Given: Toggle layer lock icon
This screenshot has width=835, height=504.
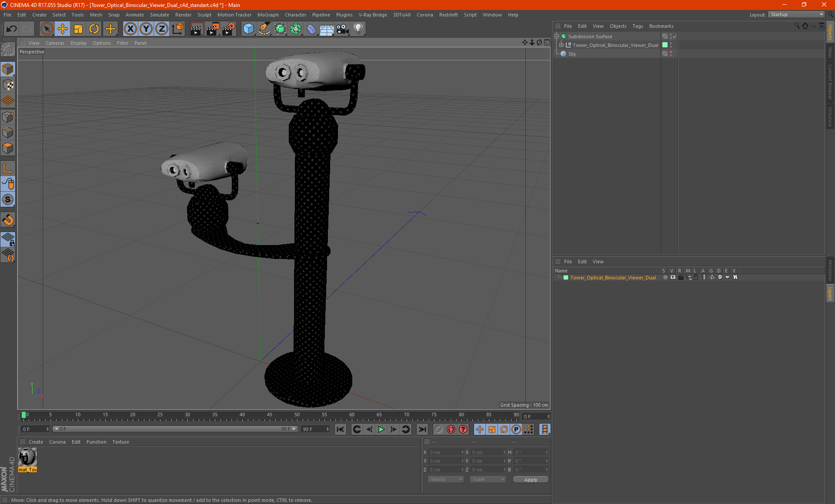Looking at the screenshot, I should point(696,277).
